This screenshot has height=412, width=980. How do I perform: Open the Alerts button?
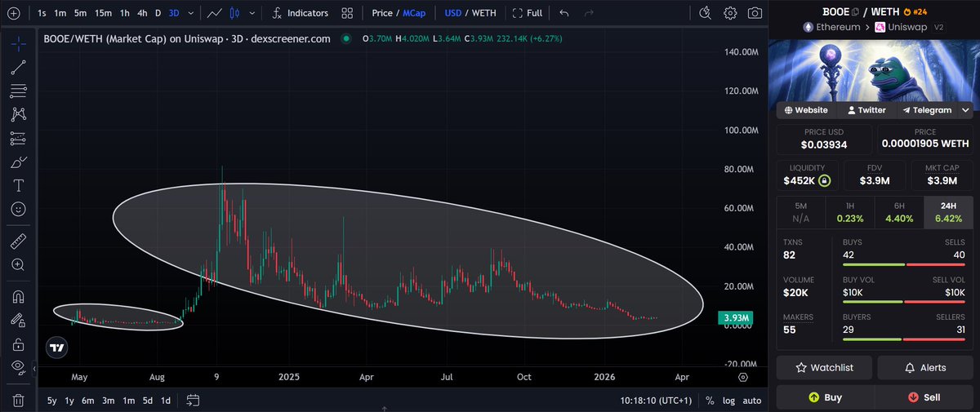click(x=924, y=367)
